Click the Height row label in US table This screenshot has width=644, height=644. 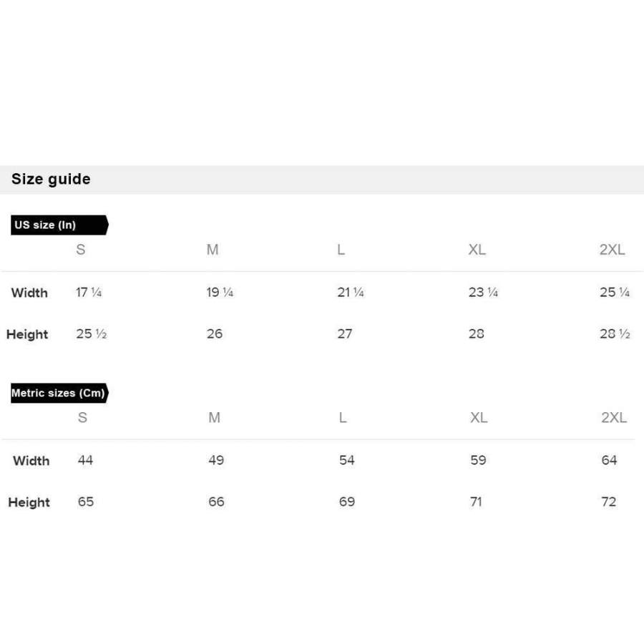pos(27,334)
